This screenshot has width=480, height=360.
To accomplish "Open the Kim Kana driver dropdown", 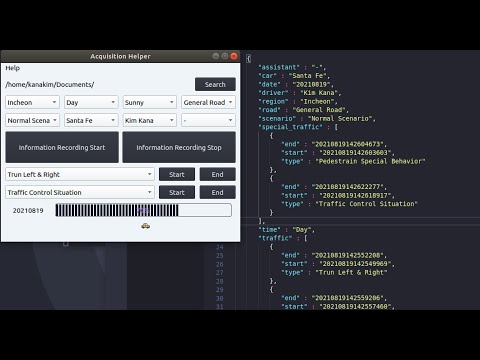I will (x=150, y=120).
